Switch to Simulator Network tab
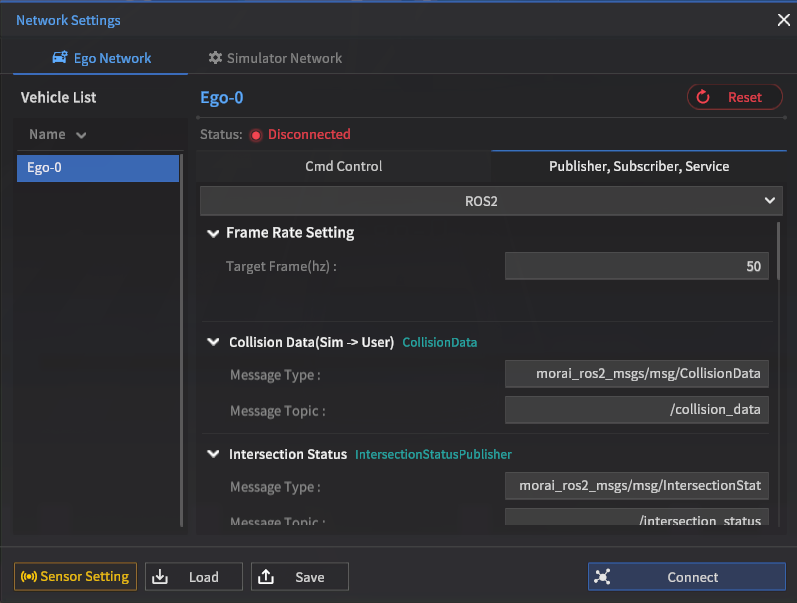This screenshot has height=603, width=797. point(275,58)
